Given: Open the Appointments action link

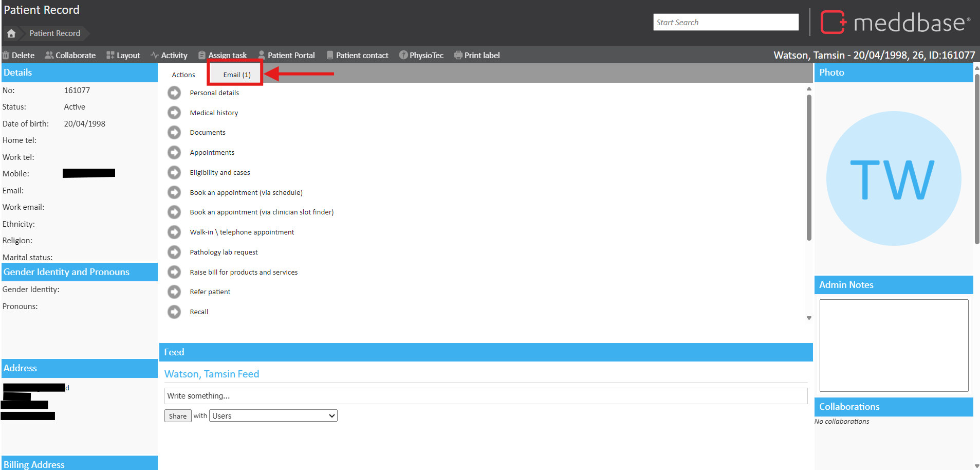Looking at the screenshot, I should click(212, 153).
